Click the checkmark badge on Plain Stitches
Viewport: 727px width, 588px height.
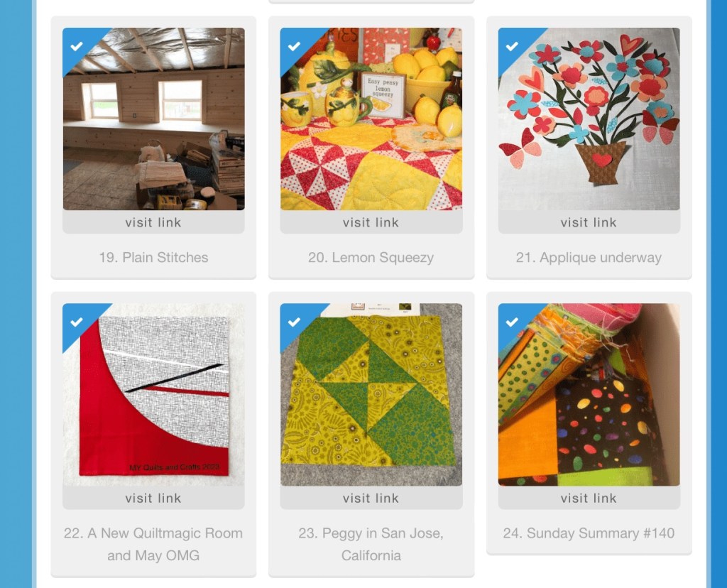(77, 46)
